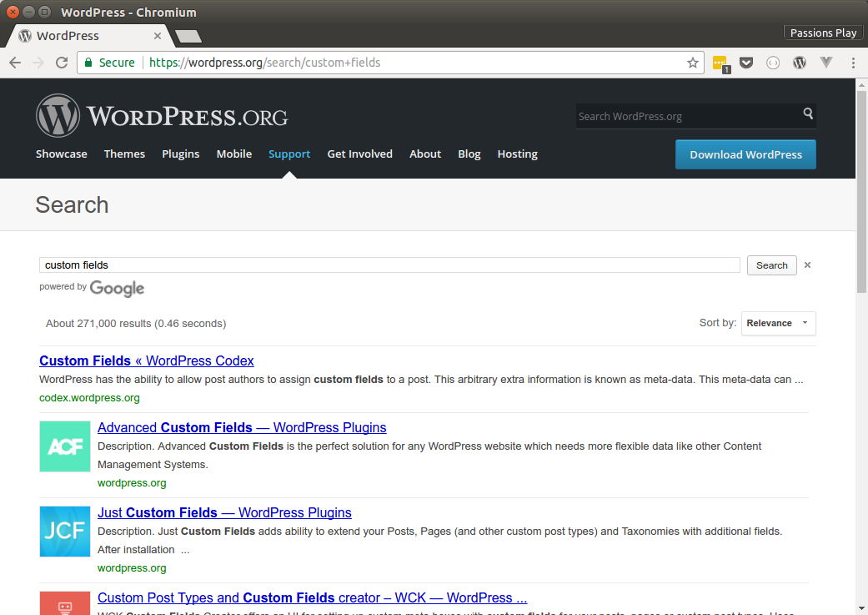Click the Download WordPress button
Image resolution: width=868 pixels, height=615 pixels.
click(745, 154)
